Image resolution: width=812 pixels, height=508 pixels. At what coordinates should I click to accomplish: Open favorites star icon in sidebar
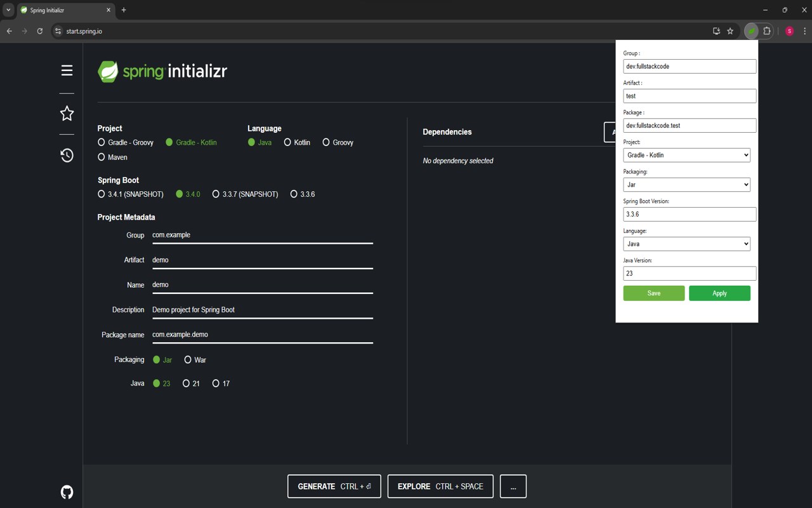pyautogui.click(x=67, y=114)
